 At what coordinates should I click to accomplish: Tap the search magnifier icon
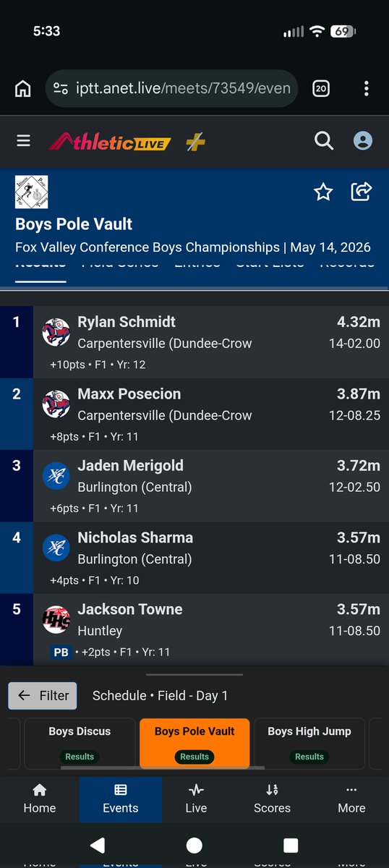pos(324,140)
